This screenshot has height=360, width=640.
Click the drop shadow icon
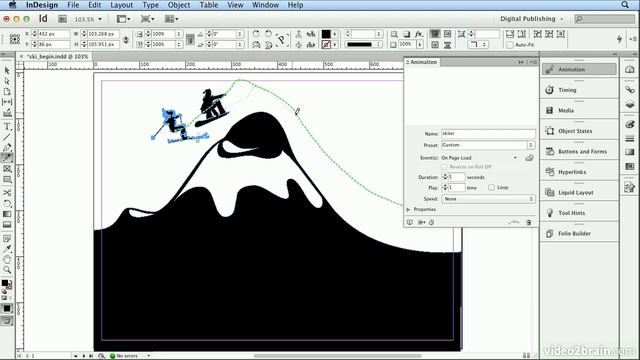tap(407, 34)
